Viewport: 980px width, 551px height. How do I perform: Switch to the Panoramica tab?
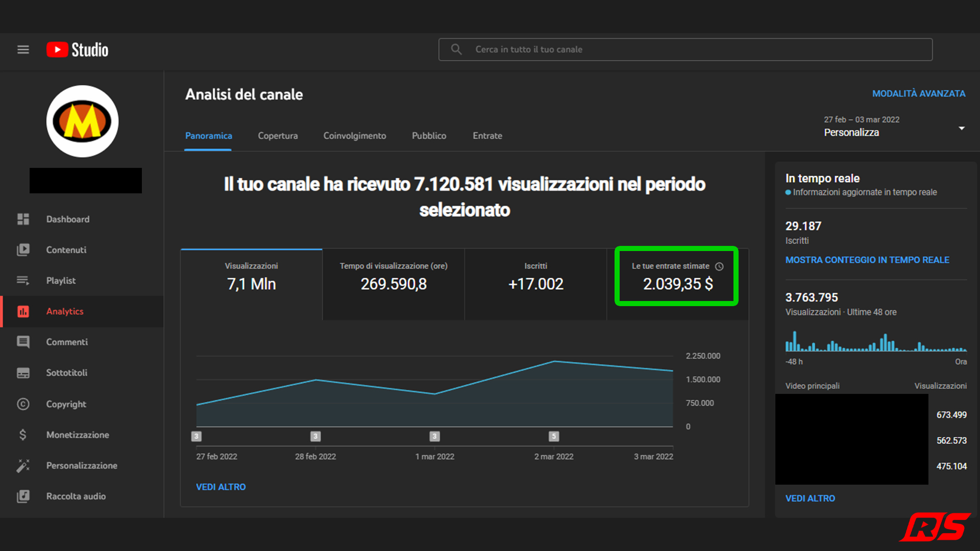(208, 136)
